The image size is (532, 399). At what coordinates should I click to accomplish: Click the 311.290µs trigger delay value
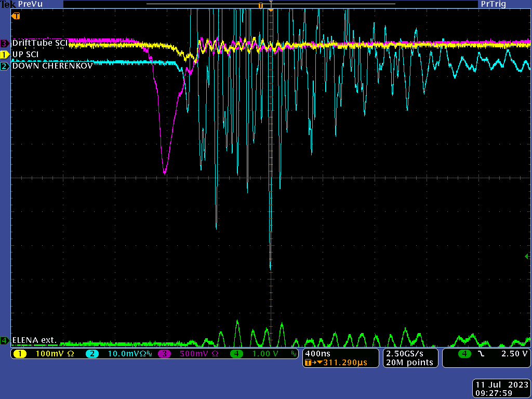(x=344, y=363)
